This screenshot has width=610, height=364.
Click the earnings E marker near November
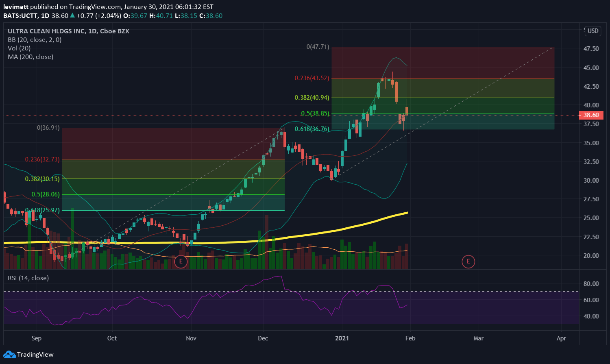(181, 261)
